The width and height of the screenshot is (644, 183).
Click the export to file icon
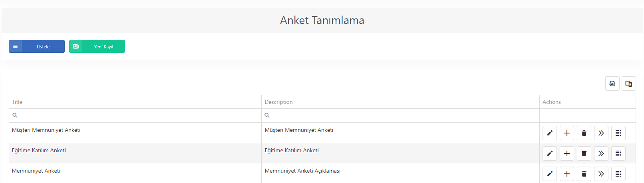coord(612,84)
